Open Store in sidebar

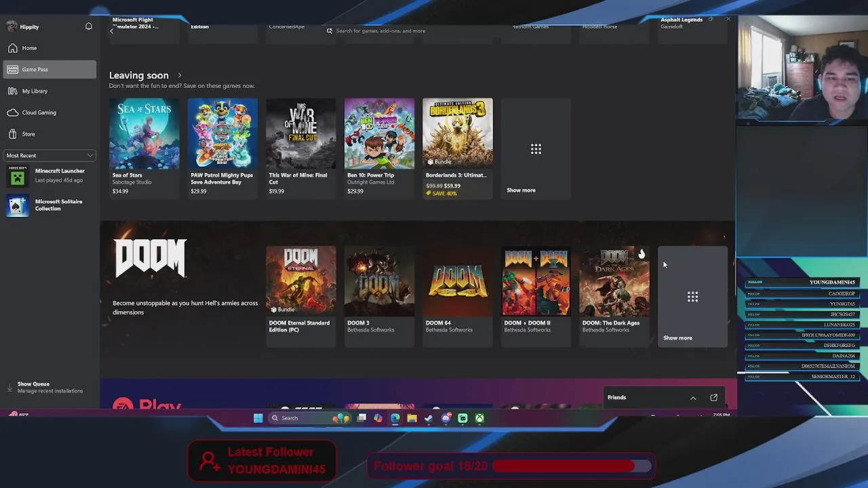(x=50, y=134)
